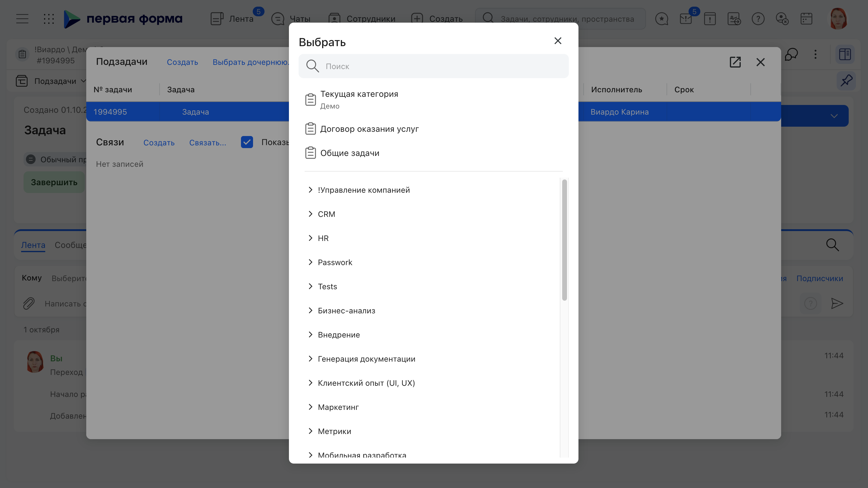Open the apps grid launcher
Viewport: 868px width, 488px height.
(x=49, y=18)
